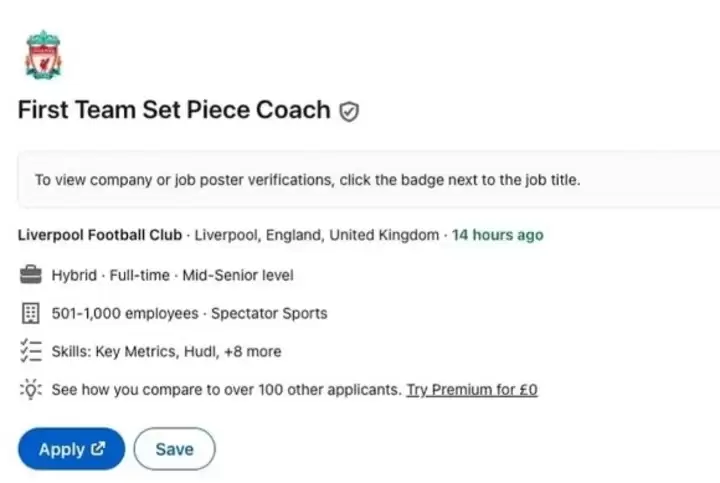Click the skills checklist icon

(x=30, y=351)
